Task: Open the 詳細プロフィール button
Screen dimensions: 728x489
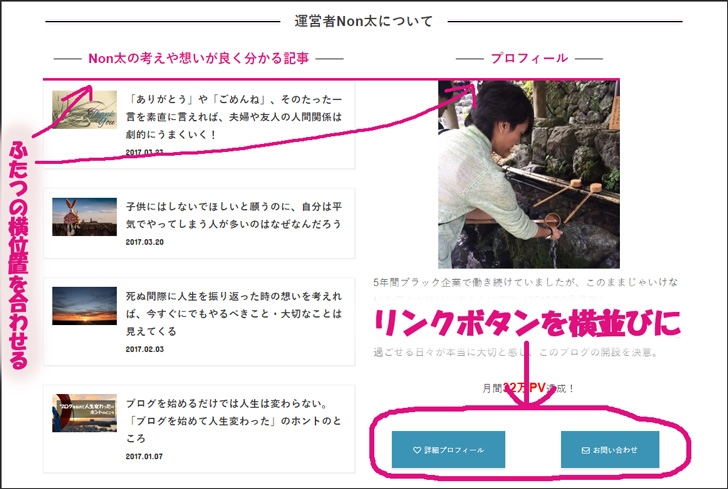Action: tap(448, 450)
